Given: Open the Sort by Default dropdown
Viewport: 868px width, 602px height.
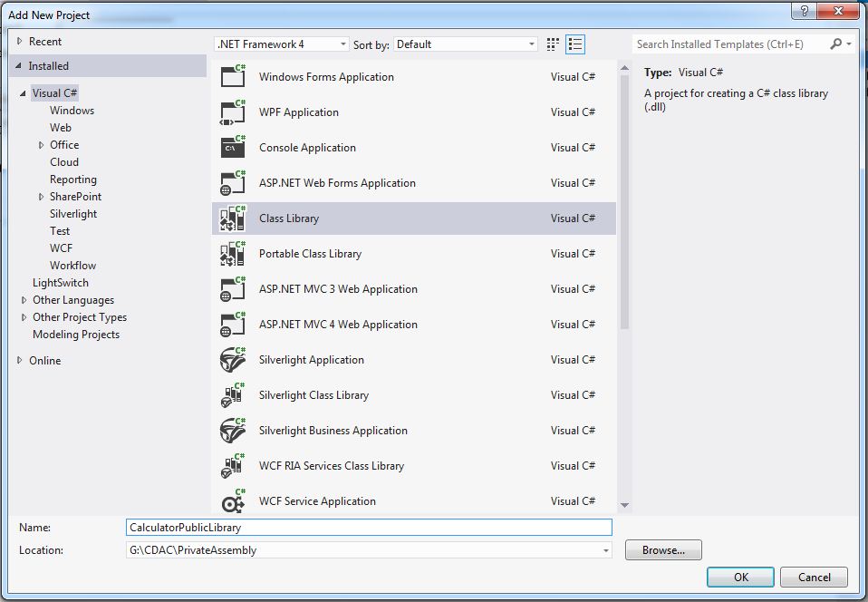Looking at the screenshot, I should point(465,44).
